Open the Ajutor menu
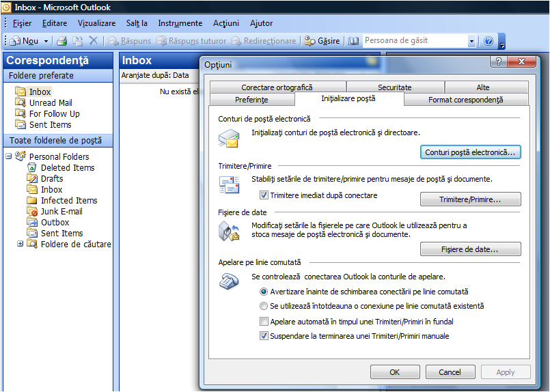Viewport: 550px width, 392px height. pos(261,23)
